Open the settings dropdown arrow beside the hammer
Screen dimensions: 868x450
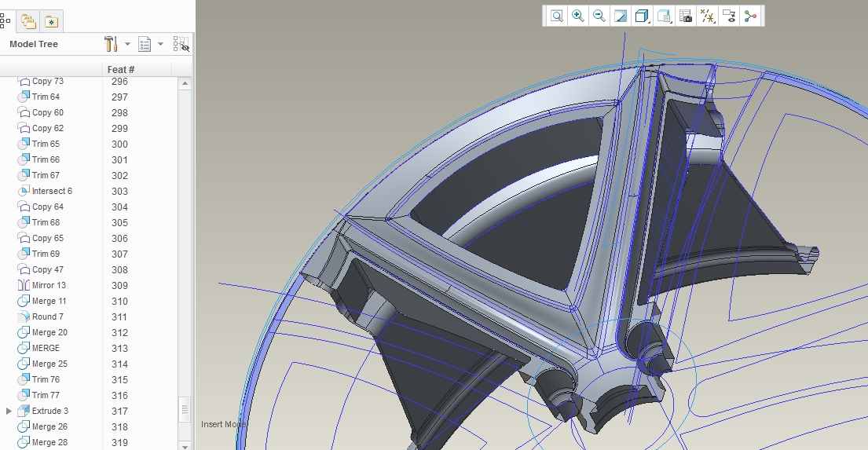pyautogui.click(x=127, y=44)
